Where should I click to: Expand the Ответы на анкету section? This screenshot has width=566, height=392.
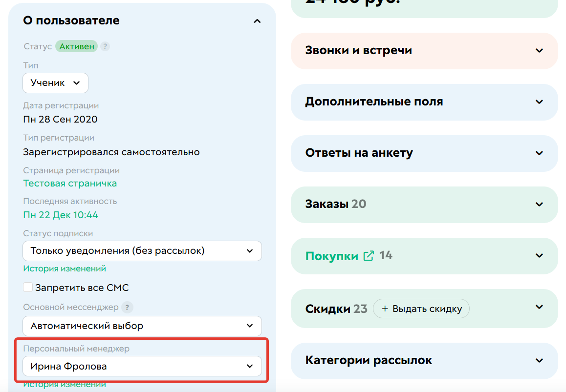(x=539, y=153)
